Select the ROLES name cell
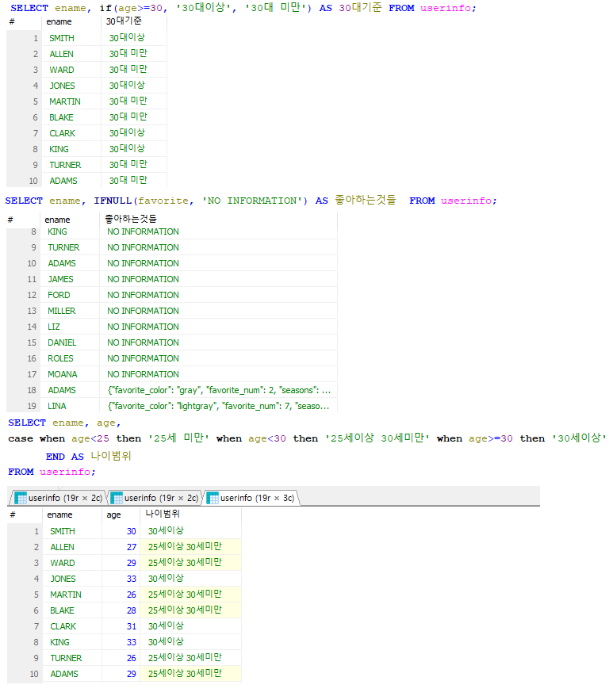This screenshot has height=700, width=613. (70, 358)
